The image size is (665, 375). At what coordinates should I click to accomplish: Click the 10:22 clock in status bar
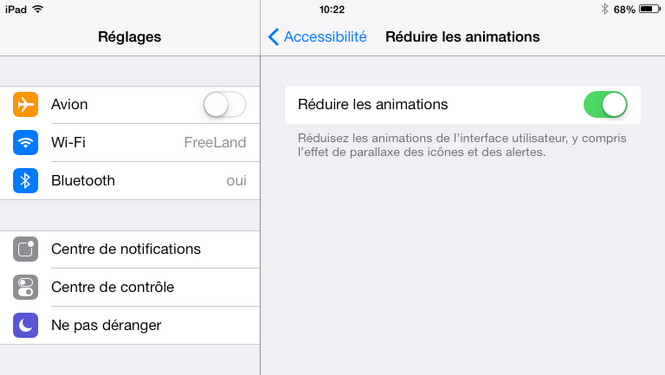click(332, 9)
